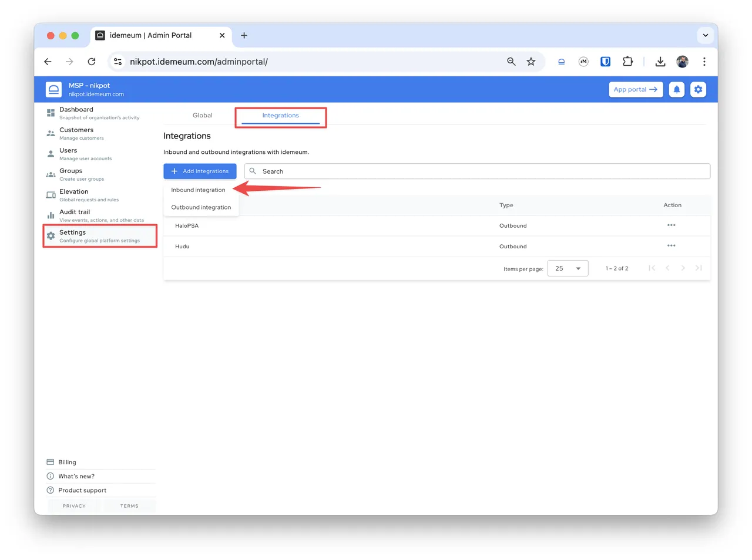Open notifications bell in the header
752x560 pixels.
pos(677,89)
